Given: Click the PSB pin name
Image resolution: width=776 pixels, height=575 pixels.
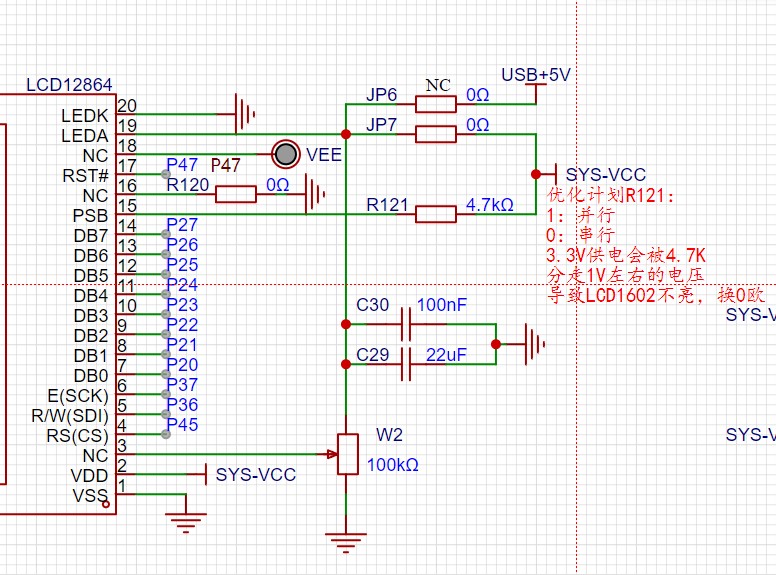Looking at the screenshot, I should point(91,216).
